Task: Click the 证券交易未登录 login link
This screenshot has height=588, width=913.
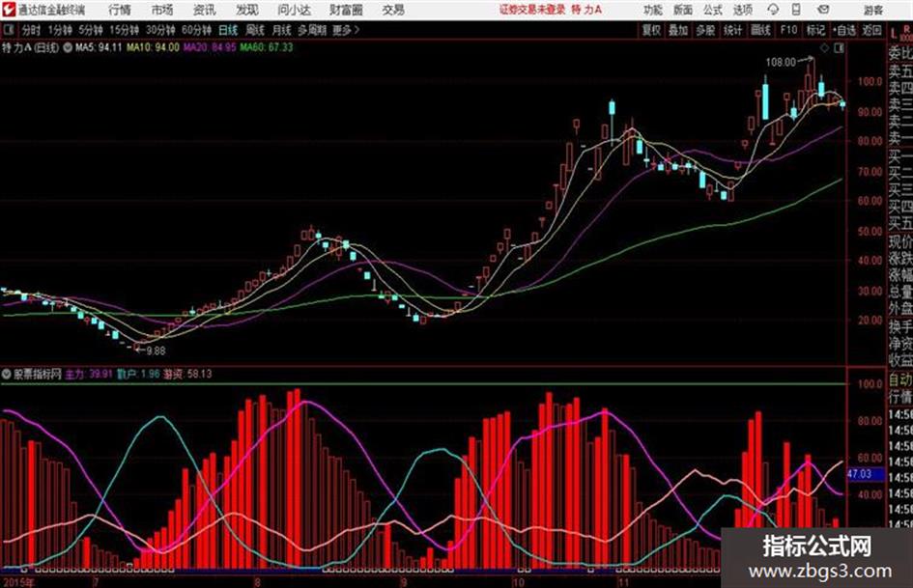Action: point(532,10)
